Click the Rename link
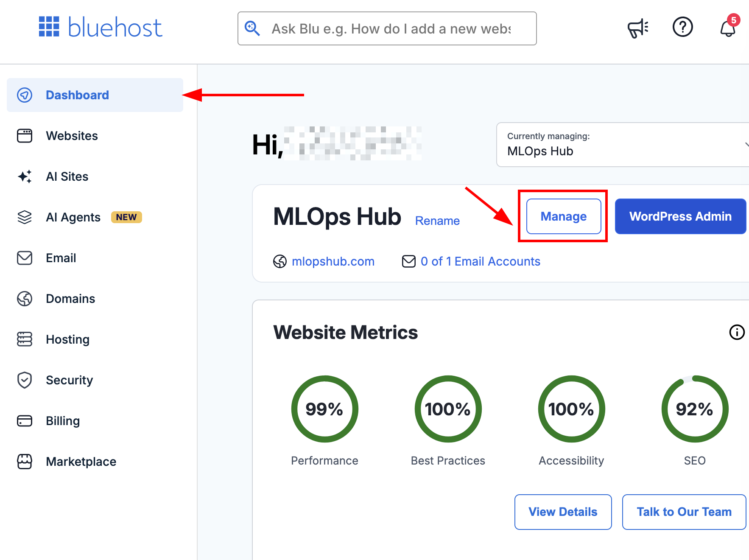Image resolution: width=749 pixels, height=560 pixels. click(437, 221)
